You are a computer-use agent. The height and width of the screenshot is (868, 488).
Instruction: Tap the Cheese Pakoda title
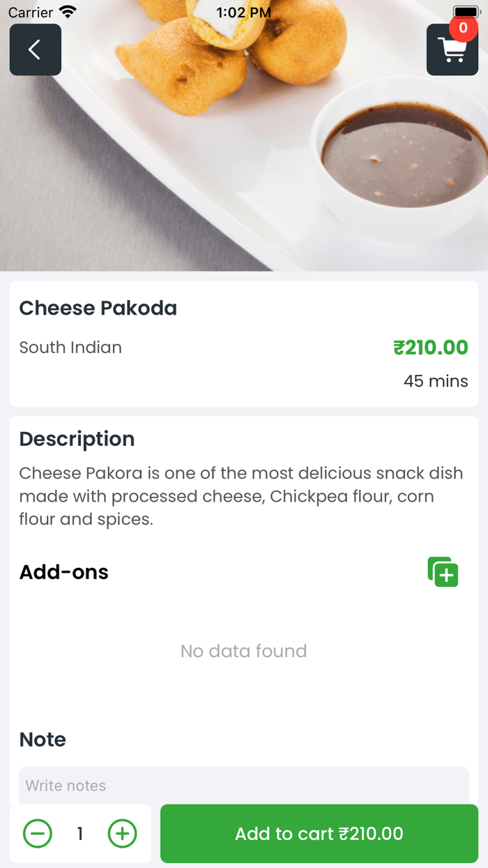coord(98,308)
